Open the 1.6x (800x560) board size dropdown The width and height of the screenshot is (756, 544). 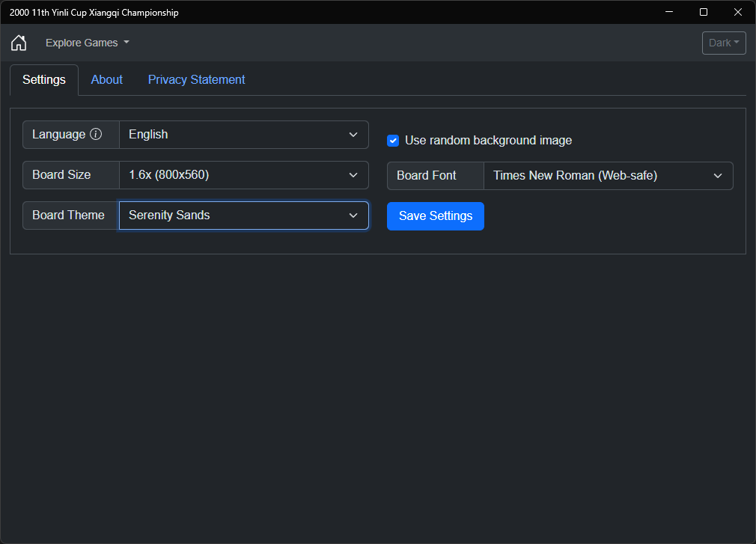click(x=244, y=175)
